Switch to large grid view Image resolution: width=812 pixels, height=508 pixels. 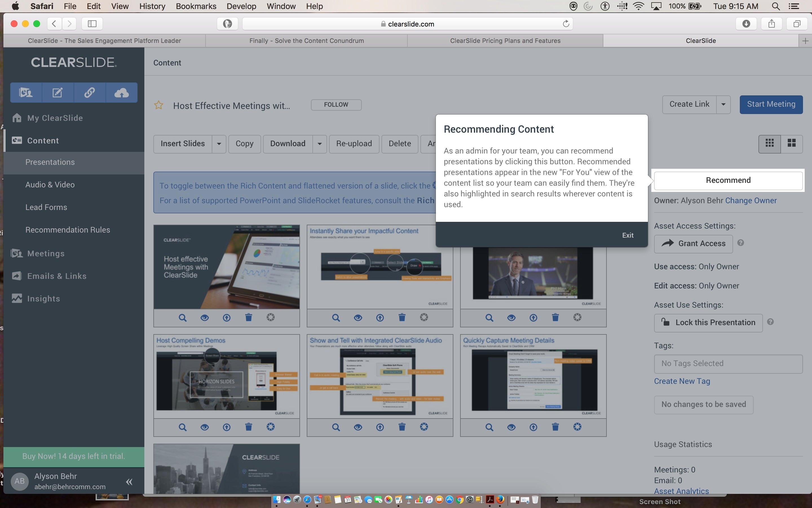pyautogui.click(x=791, y=144)
